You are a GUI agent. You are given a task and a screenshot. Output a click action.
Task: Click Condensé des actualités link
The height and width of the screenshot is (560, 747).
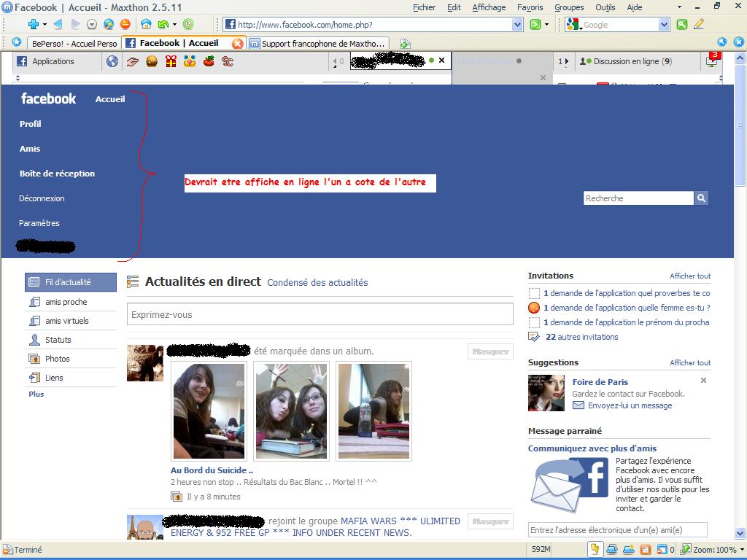tap(317, 282)
